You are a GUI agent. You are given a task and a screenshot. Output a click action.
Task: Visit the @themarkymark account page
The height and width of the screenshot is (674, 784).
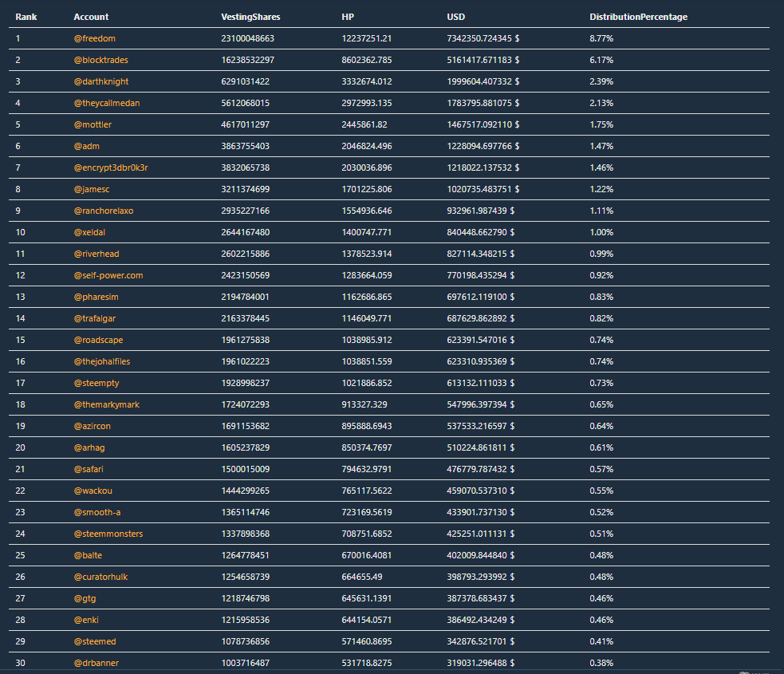(107, 404)
